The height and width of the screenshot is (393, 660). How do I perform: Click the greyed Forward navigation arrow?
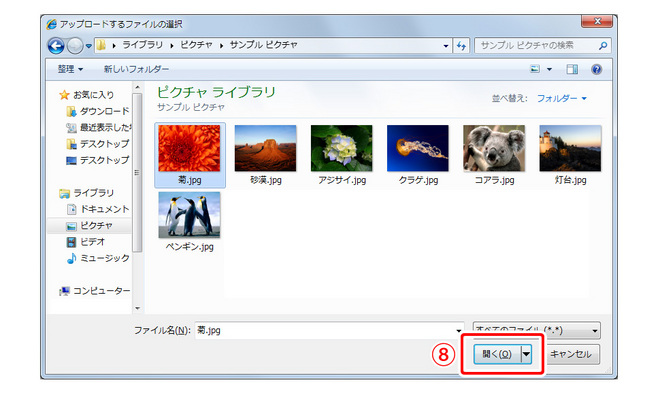pyautogui.click(x=75, y=45)
